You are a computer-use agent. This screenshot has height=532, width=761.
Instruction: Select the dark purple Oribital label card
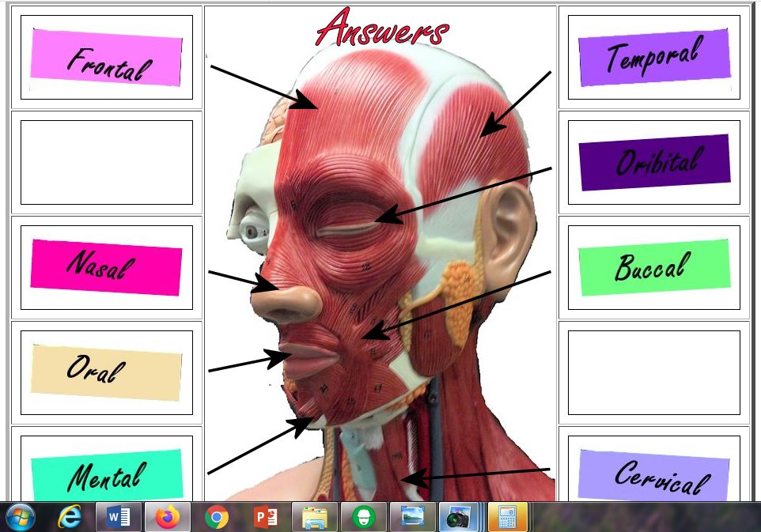point(654,163)
